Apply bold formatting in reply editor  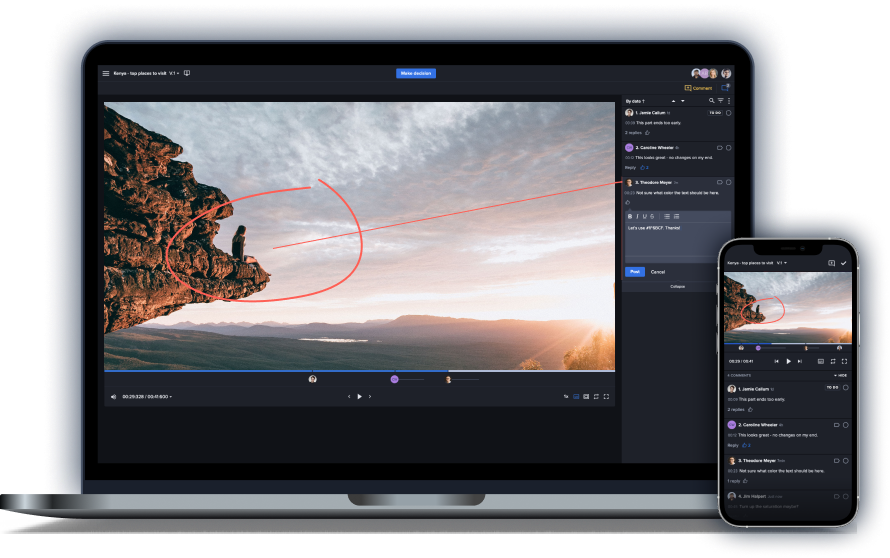630,216
